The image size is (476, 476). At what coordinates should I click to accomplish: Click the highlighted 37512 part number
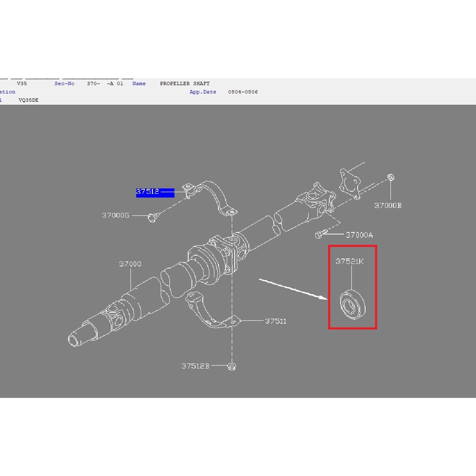tap(148, 192)
